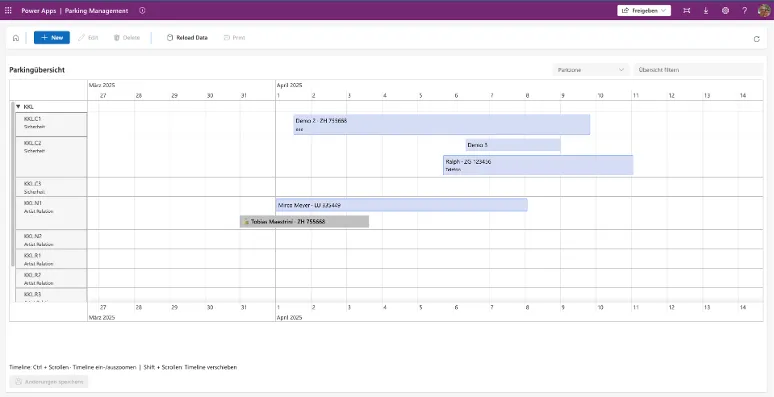Click the fit-to-screen icon in header
The width and height of the screenshot is (774, 397).
(687, 10)
